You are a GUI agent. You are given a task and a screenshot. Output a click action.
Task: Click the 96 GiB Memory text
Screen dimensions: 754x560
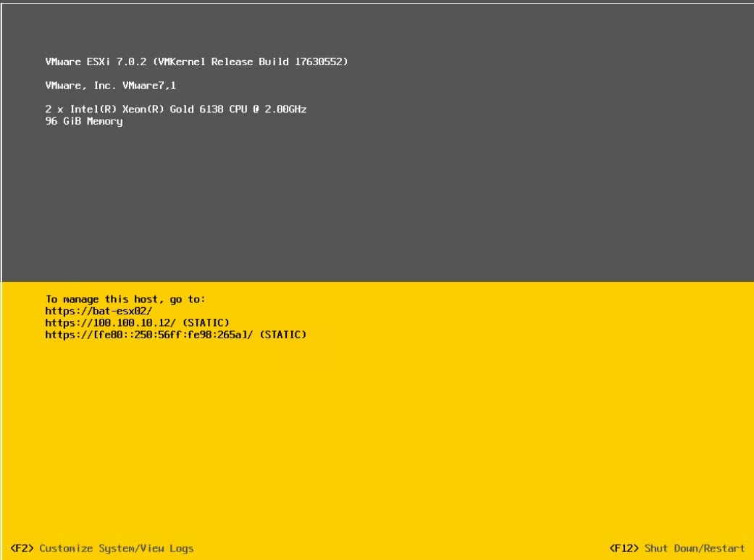pyautogui.click(x=84, y=121)
